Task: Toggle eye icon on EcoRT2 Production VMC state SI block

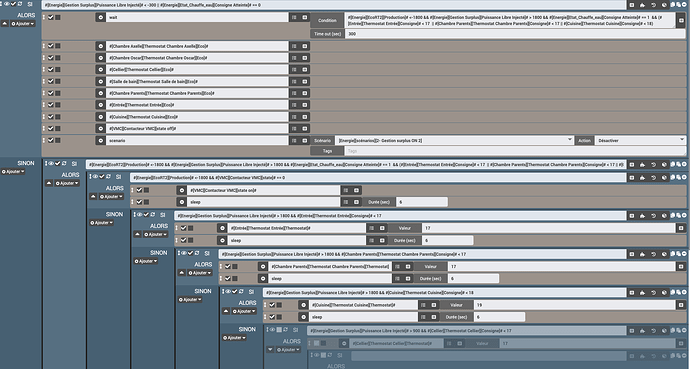Action: click(95, 176)
